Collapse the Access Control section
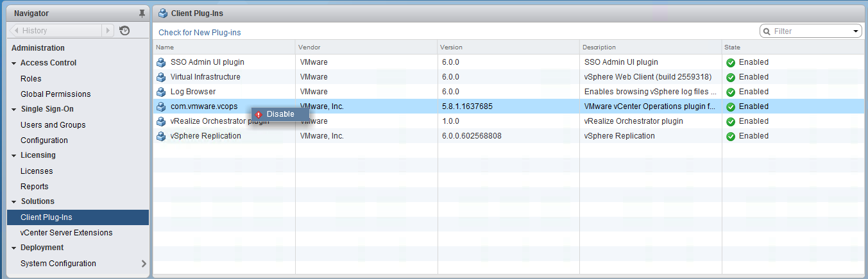 click(14, 63)
